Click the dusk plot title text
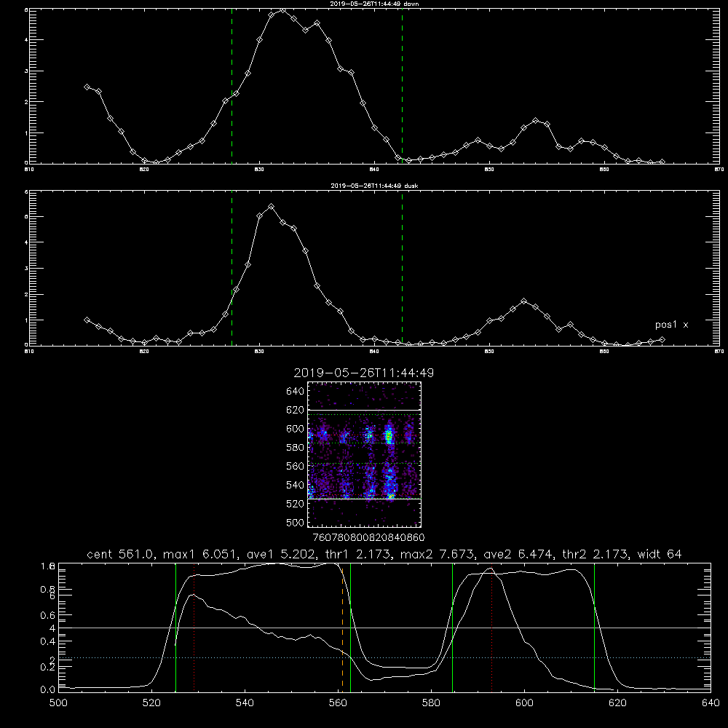Screen dimensions: 728x728 pyautogui.click(x=374, y=186)
